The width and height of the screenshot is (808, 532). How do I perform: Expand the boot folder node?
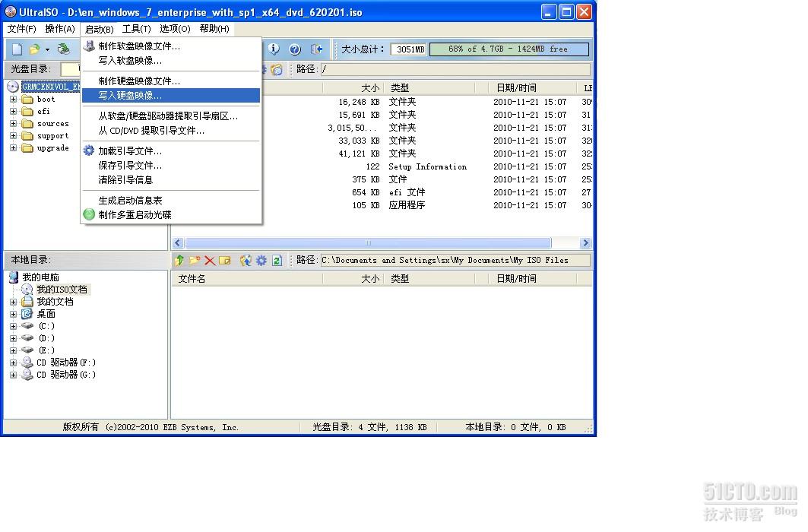pyautogui.click(x=14, y=99)
